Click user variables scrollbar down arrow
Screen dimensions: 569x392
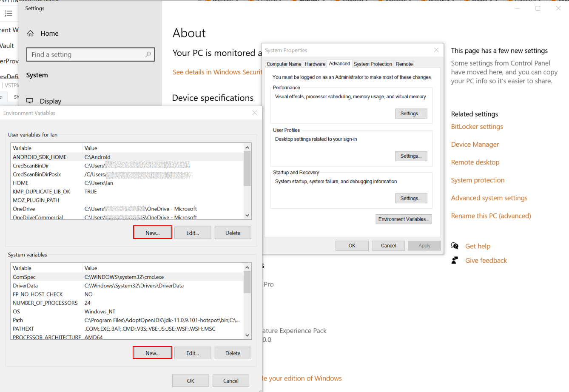pyautogui.click(x=247, y=215)
